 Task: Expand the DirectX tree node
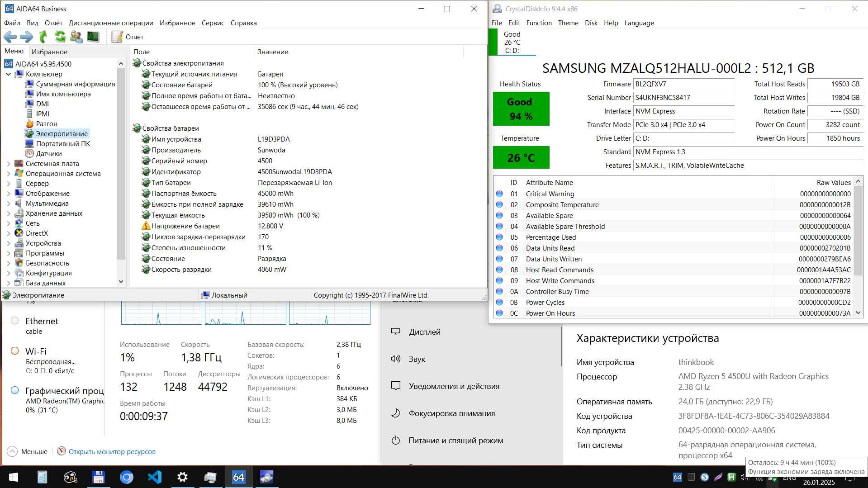[x=9, y=233]
